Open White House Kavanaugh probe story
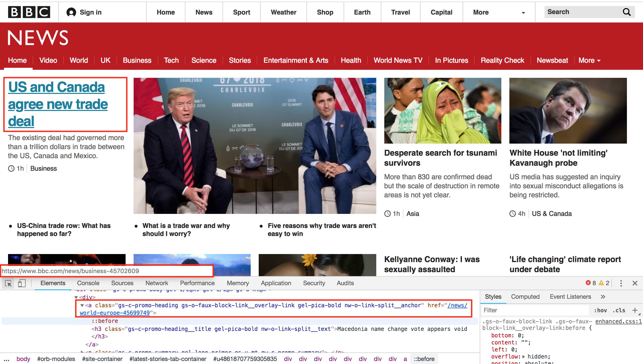This screenshot has width=643, height=364. tap(559, 158)
